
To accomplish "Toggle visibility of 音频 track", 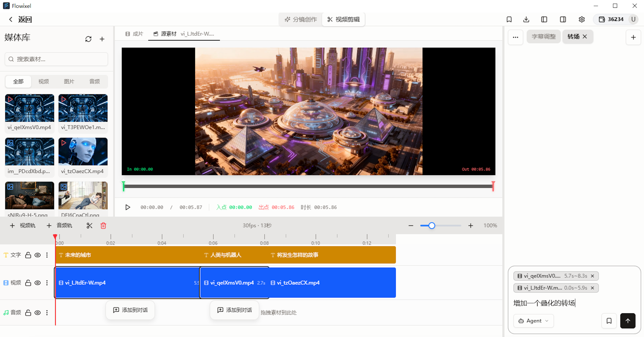I will pyautogui.click(x=37, y=313).
